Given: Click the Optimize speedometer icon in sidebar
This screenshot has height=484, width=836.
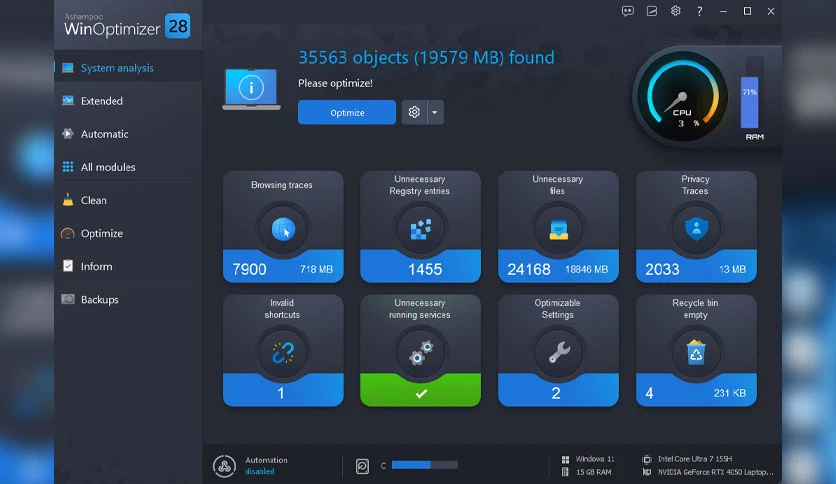Looking at the screenshot, I should tap(68, 233).
